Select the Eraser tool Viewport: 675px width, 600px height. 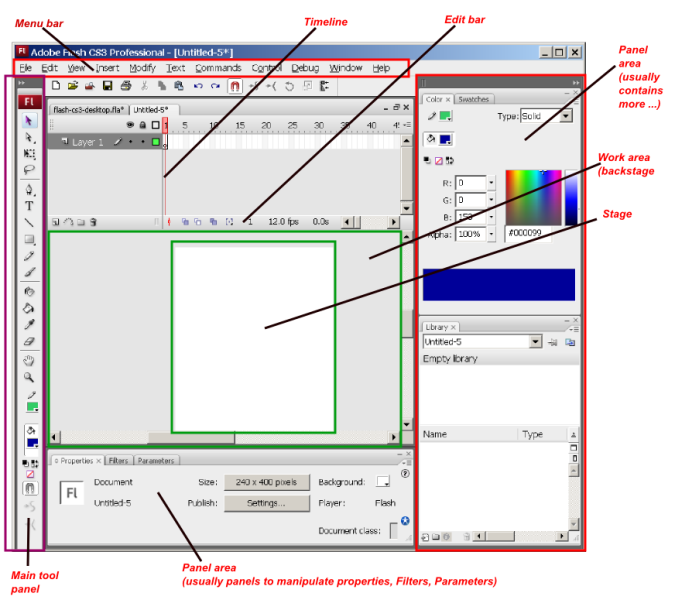click(29, 341)
